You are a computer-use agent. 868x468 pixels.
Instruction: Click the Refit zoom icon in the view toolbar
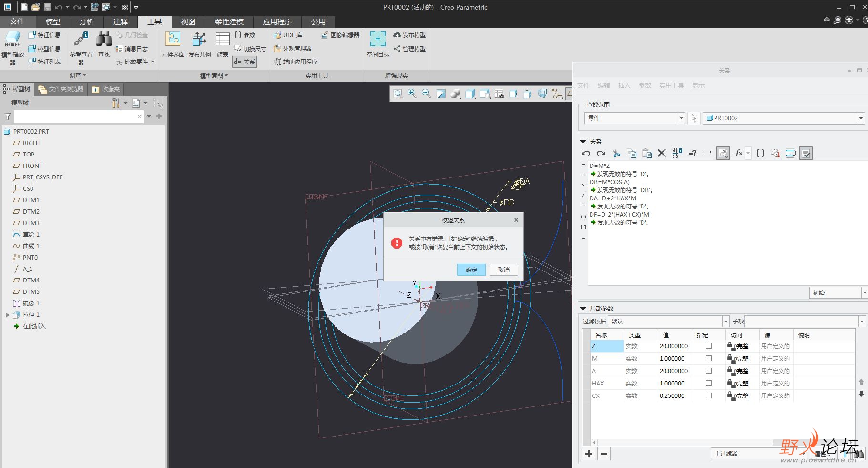(398, 94)
